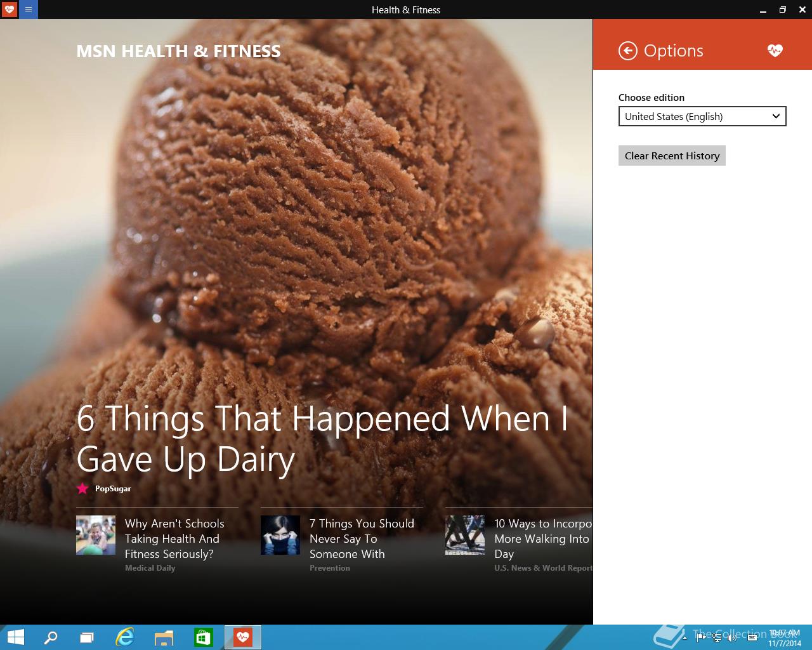
Task: Minimize the Health & Fitness window
Action: click(x=763, y=10)
